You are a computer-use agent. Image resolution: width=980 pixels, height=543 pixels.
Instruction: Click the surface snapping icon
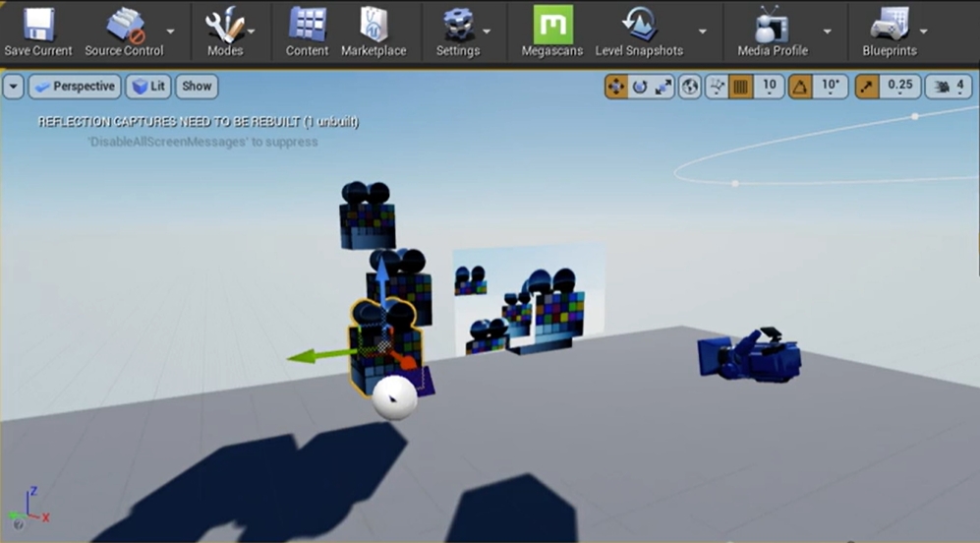click(717, 87)
